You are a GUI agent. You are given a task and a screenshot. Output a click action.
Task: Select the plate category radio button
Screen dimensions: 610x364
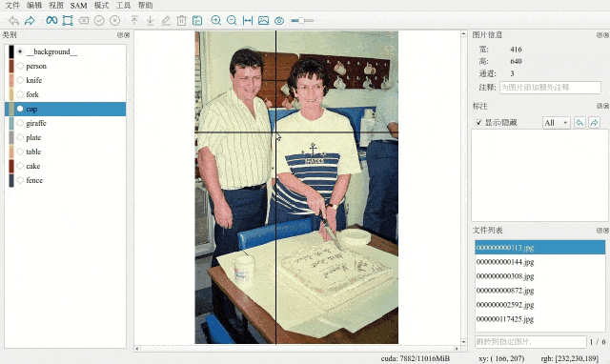click(20, 137)
